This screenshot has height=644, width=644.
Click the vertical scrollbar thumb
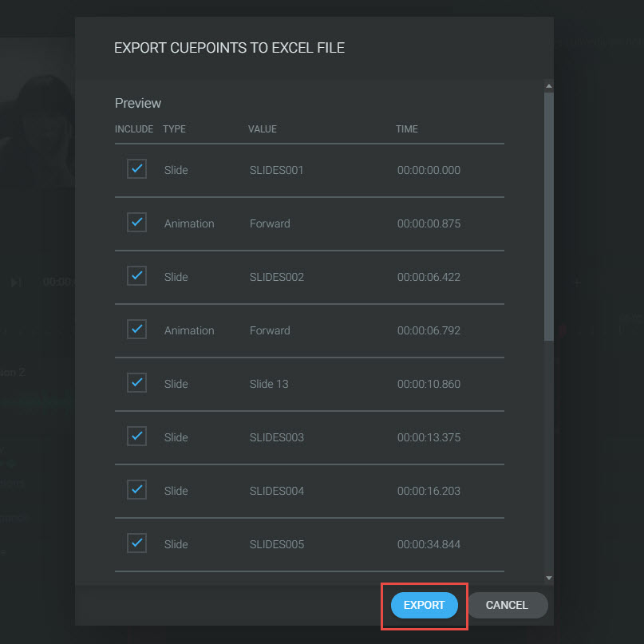pyautogui.click(x=549, y=216)
